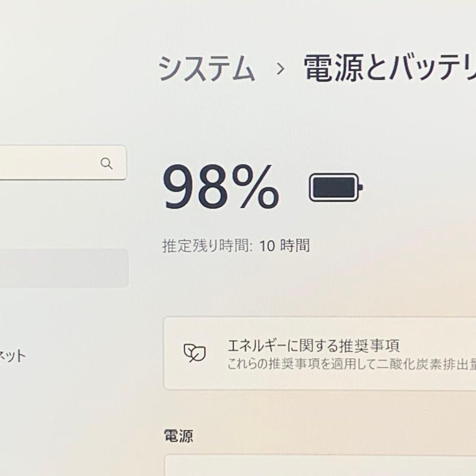Open the settings search field icon area
Viewport: 476px width, 476px height.
pos(107,164)
